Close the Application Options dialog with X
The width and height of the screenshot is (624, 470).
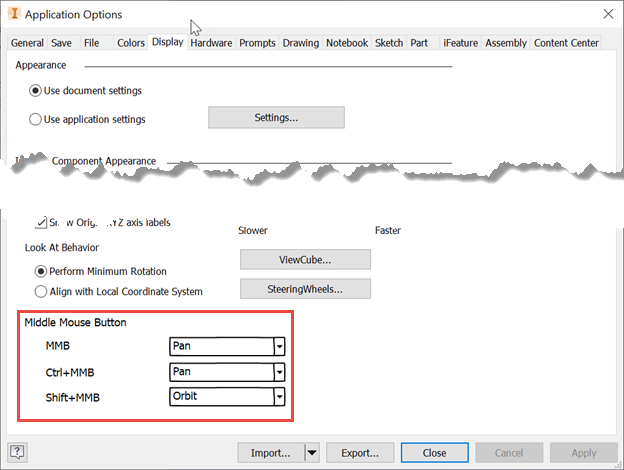608,14
